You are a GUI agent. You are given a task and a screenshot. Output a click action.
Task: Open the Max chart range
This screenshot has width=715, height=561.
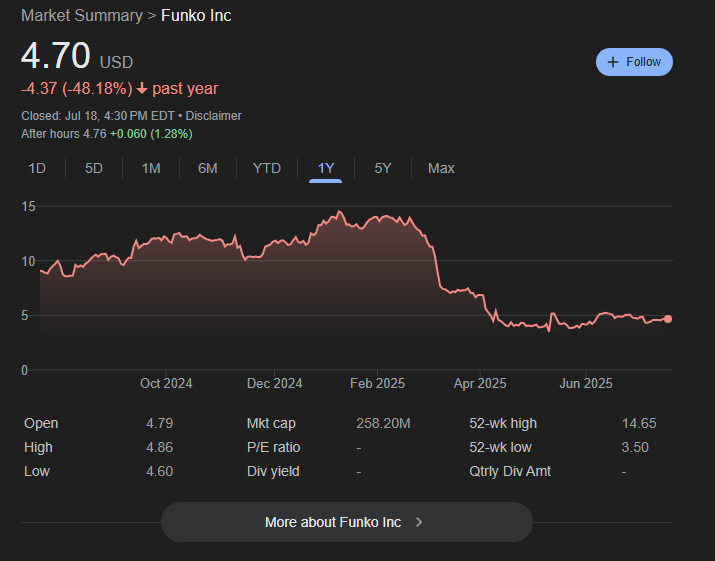click(x=441, y=168)
